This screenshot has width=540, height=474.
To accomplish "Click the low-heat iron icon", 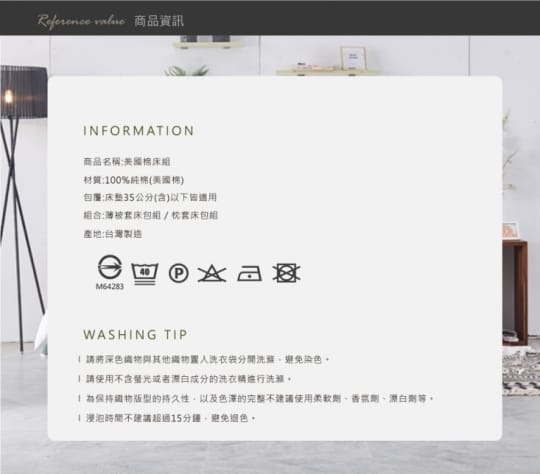I will (x=249, y=274).
